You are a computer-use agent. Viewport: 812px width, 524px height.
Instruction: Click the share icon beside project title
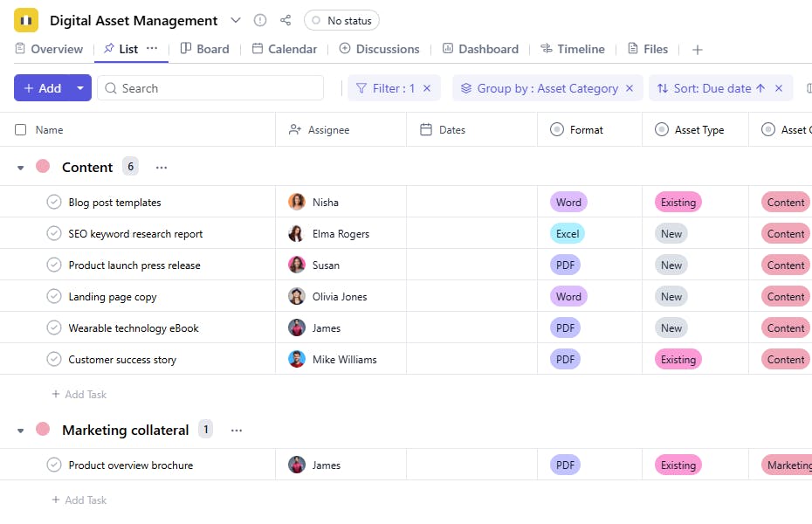(x=286, y=20)
